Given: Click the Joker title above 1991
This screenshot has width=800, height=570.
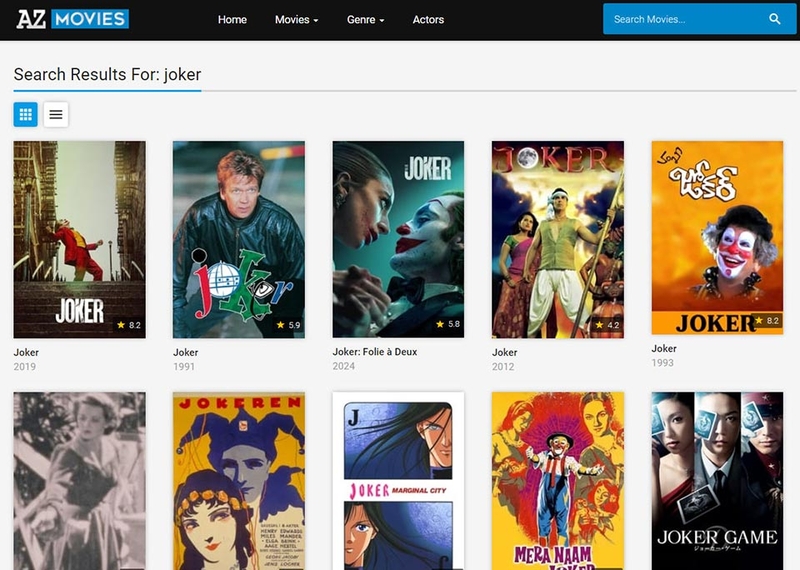Looking at the screenshot, I should [x=186, y=352].
